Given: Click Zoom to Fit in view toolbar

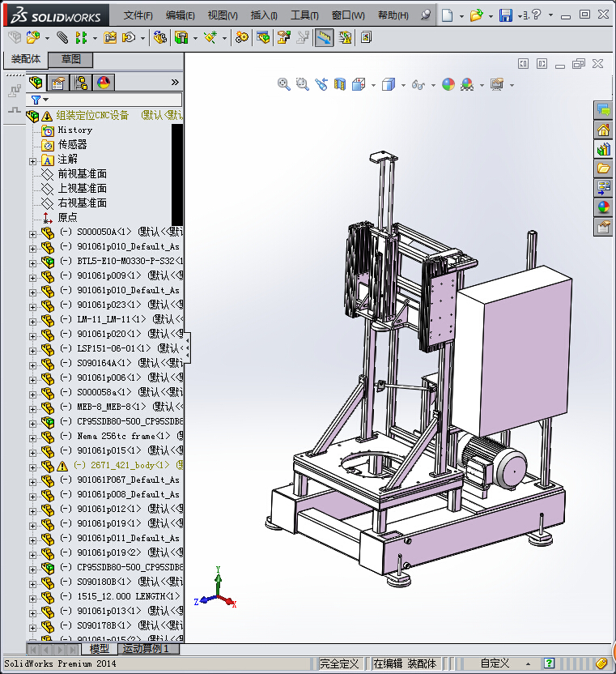Looking at the screenshot, I should (283, 84).
